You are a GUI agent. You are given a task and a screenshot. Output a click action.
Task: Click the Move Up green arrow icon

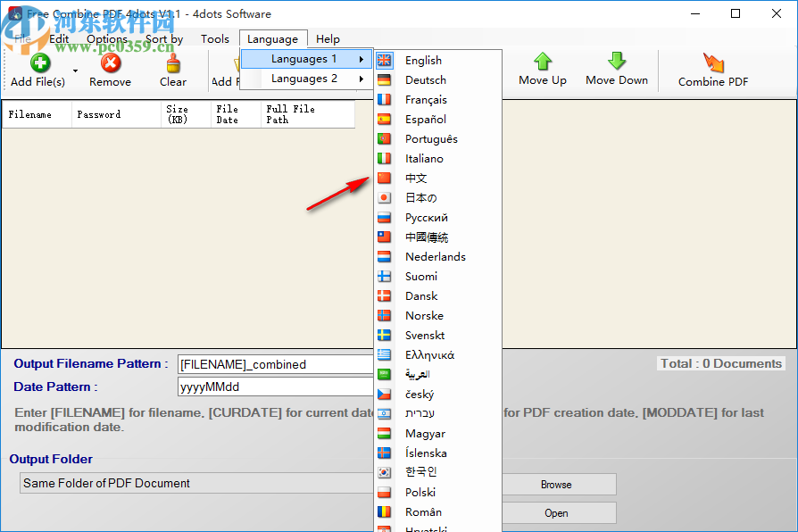coord(543,62)
